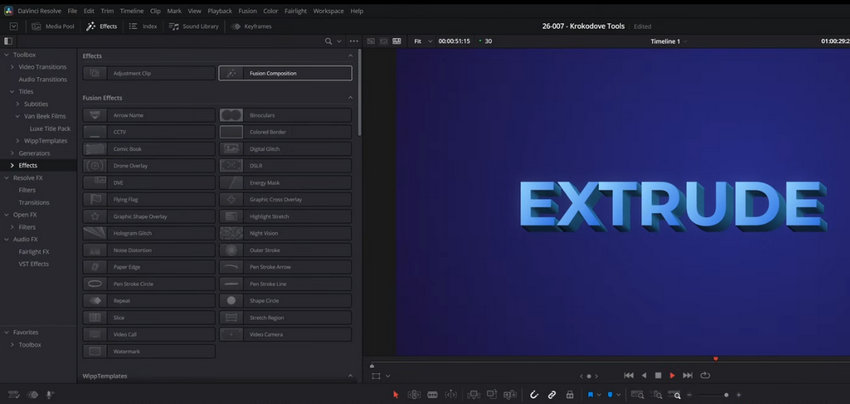The height and width of the screenshot is (404, 850).
Task: Select Resolve FX Filters category
Action: (27, 190)
